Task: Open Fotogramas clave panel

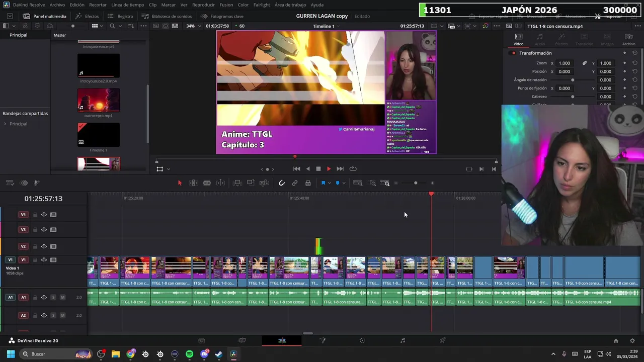Action: coord(222,16)
